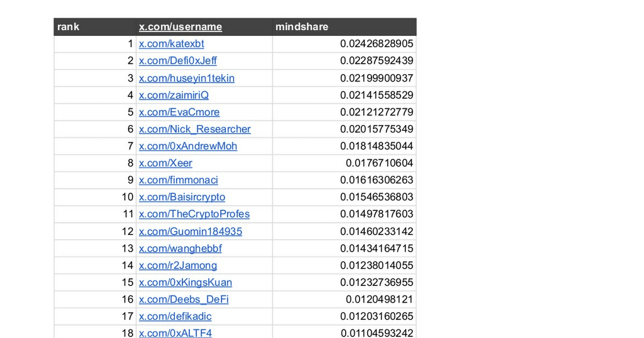Open the x.com/r2Jamong link
The image size is (644, 338).
pyautogui.click(x=178, y=265)
